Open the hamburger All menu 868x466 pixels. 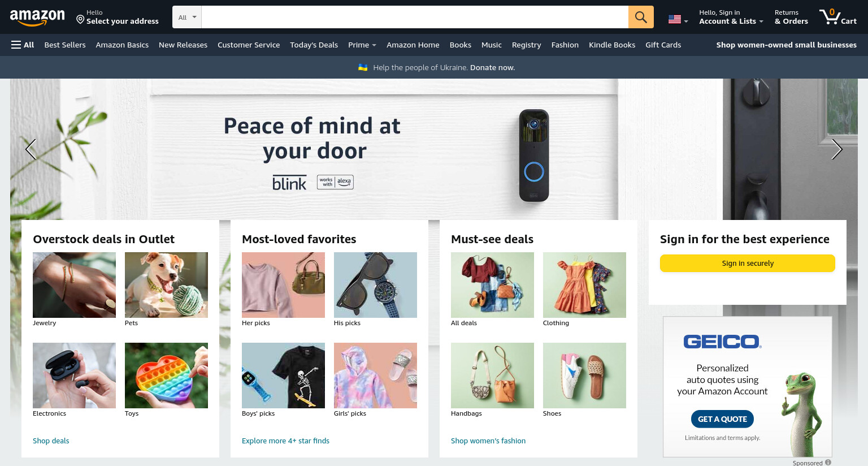(23, 45)
